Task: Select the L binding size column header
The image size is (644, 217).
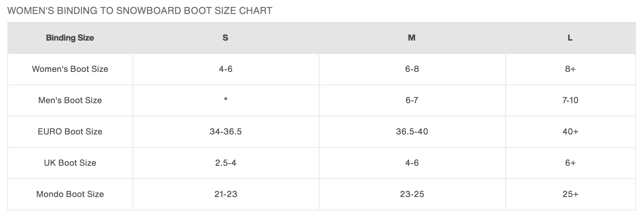Action: [x=570, y=38]
